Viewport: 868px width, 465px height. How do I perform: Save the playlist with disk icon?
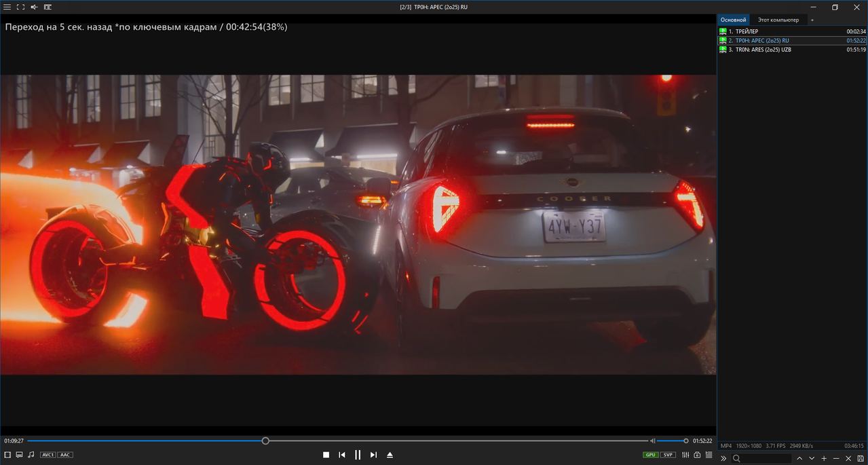tap(861, 459)
